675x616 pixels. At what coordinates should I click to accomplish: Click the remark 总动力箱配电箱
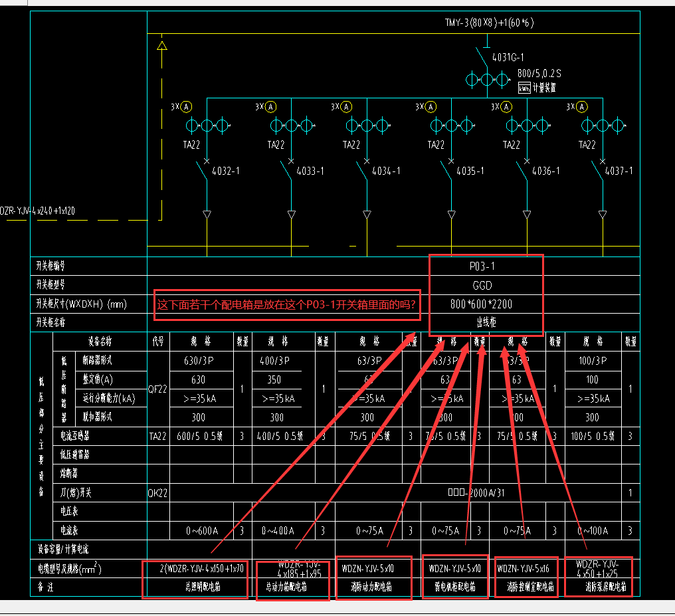(x=286, y=587)
